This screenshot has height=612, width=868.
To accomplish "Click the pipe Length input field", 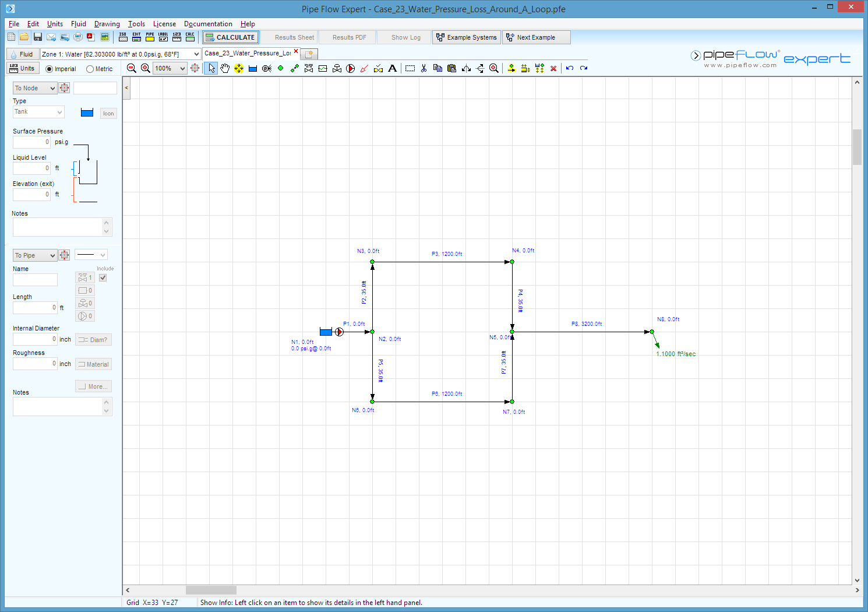I will (36, 308).
